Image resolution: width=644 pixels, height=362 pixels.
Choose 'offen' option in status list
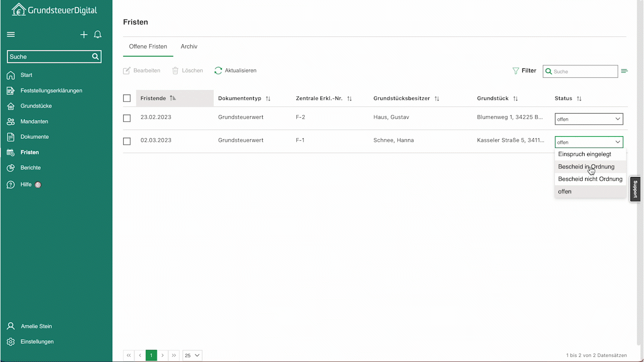pos(591,192)
